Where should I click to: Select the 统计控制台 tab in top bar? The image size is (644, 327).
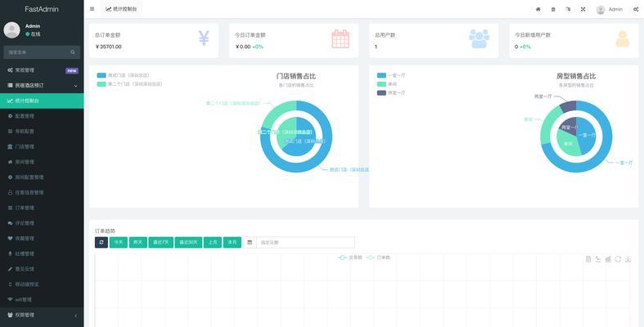(122, 9)
